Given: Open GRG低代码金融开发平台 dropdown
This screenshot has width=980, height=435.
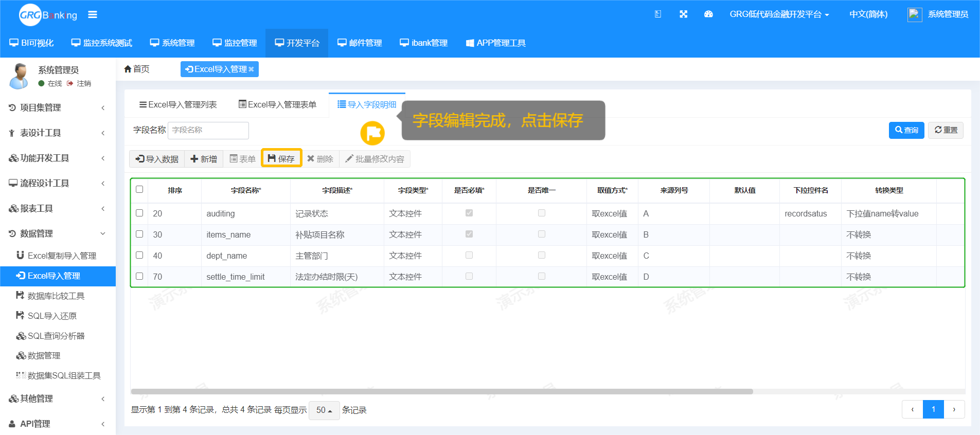Looking at the screenshot, I should tap(779, 14).
